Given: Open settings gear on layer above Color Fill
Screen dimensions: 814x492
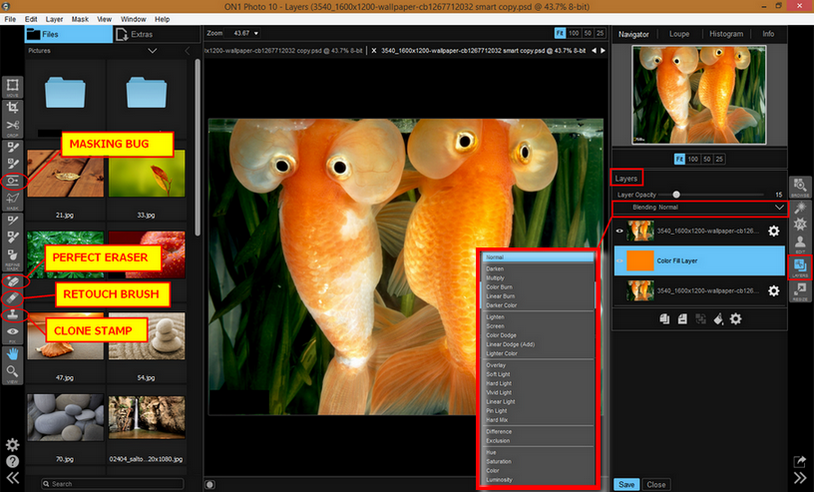Looking at the screenshot, I should [774, 231].
